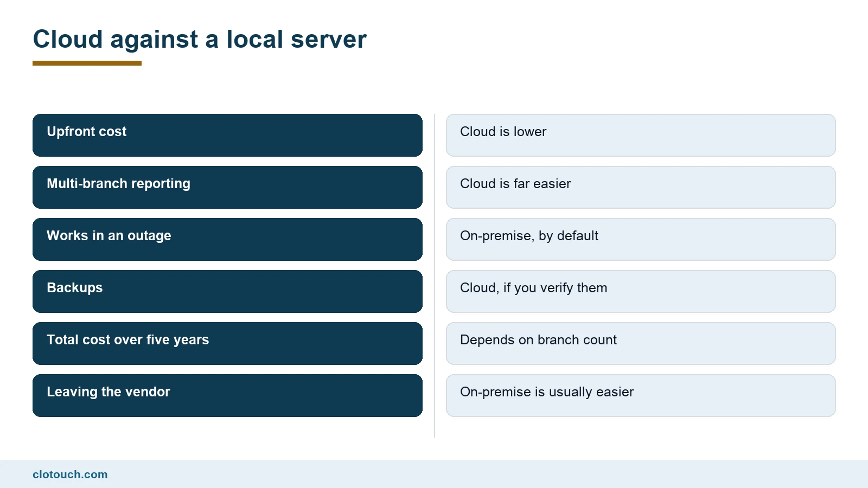Click the 'Works in an outage' box

pos(227,239)
